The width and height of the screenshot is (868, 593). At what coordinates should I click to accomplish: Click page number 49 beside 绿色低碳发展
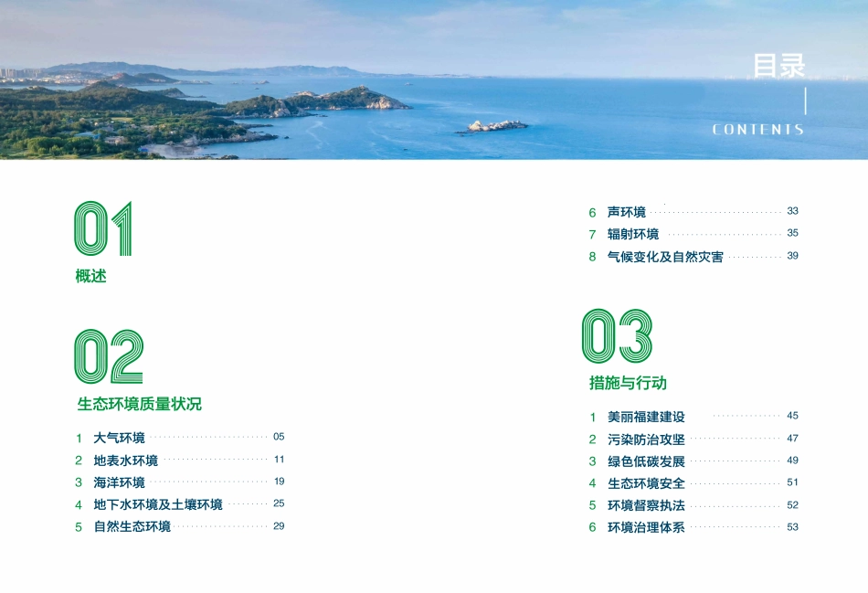[793, 461]
